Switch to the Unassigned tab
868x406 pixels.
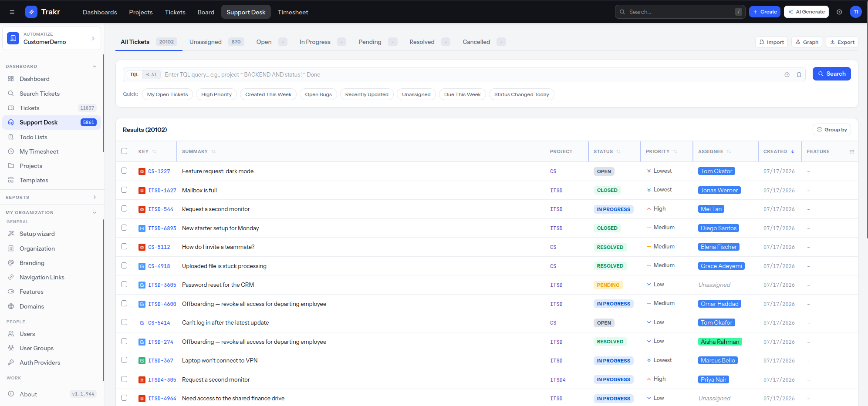[216, 42]
